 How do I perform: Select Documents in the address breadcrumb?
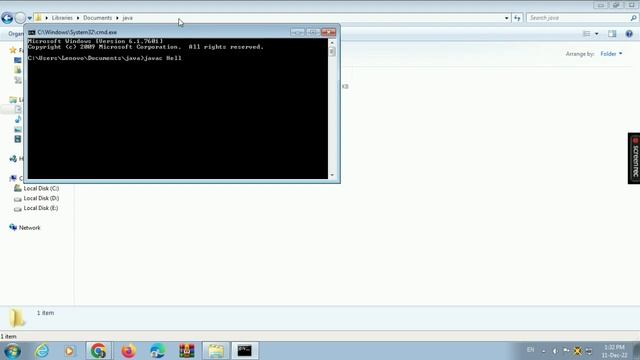(x=98, y=18)
